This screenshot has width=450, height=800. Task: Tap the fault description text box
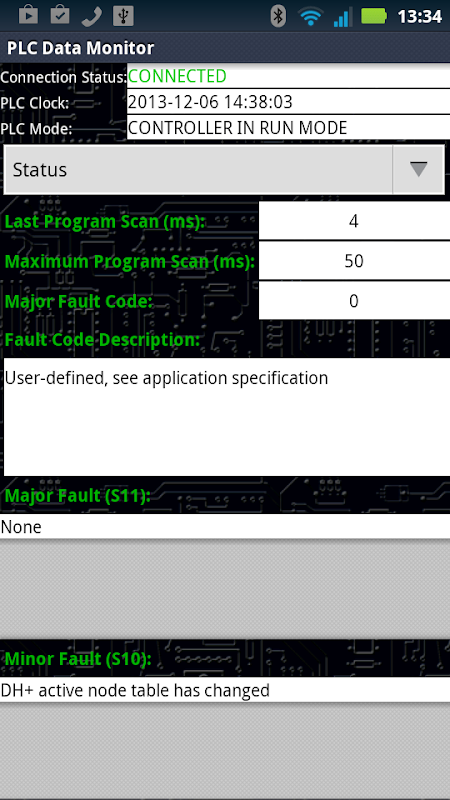(227, 417)
